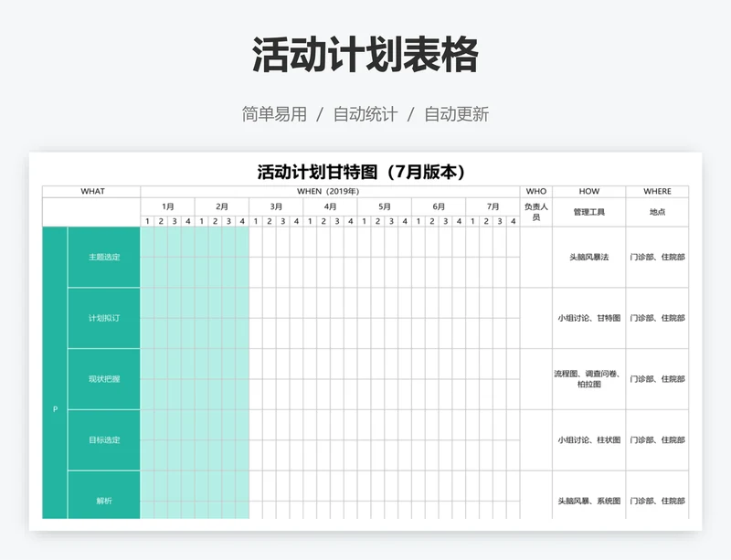The width and height of the screenshot is (731, 560).
Task: Click the 4月 month header
Action: 330,206
